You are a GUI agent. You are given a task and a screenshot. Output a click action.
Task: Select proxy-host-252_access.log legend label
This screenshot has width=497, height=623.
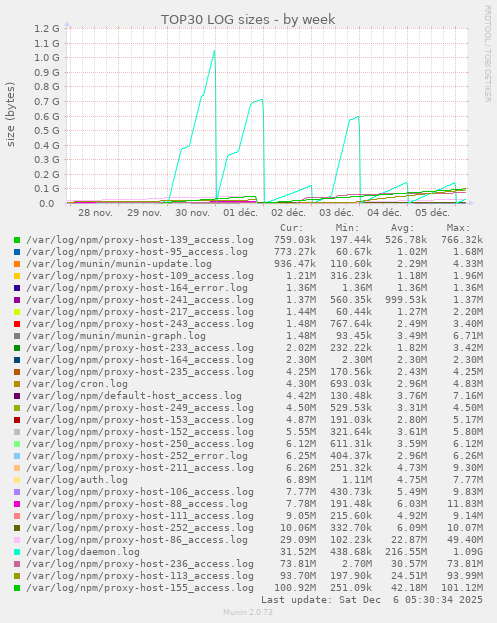pyautogui.click(x=140, y=528)
